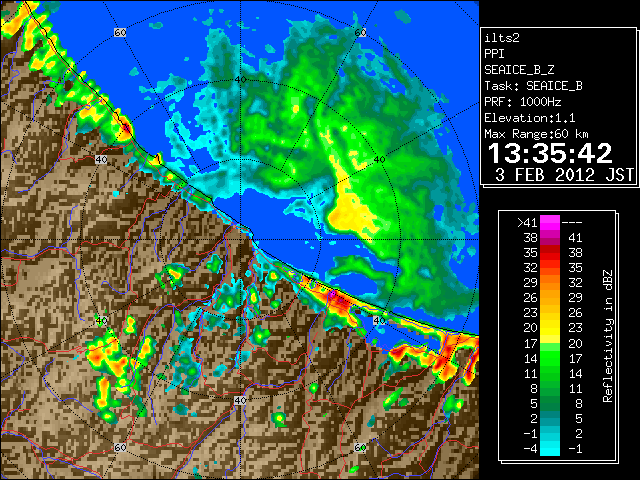Click the radar center where the crosshair lines meet

(240, 240)
